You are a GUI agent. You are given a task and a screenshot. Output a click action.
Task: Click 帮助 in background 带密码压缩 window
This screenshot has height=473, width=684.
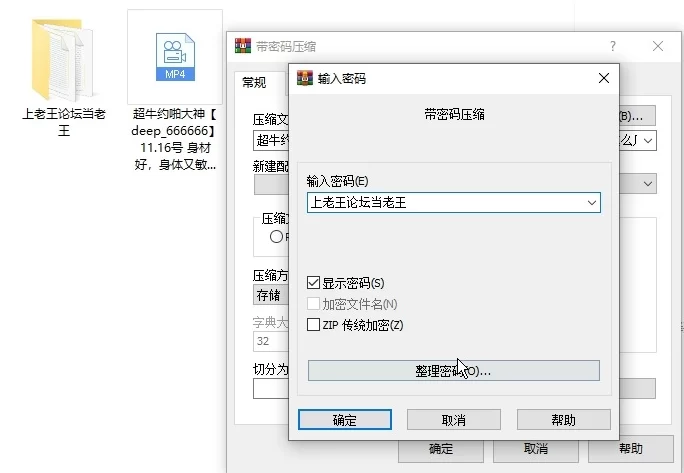[x=631, y=449]
